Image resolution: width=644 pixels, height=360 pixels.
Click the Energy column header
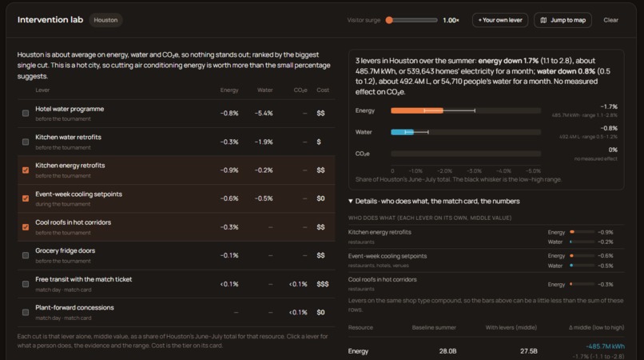[x=229, y=90]
